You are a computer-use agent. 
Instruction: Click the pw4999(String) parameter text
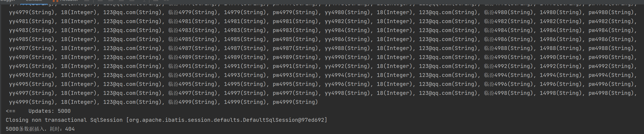295,102
